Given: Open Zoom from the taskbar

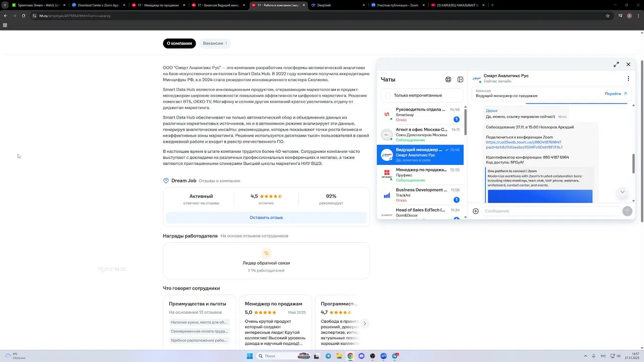Looking at the screenshot, I should point(384,356).
